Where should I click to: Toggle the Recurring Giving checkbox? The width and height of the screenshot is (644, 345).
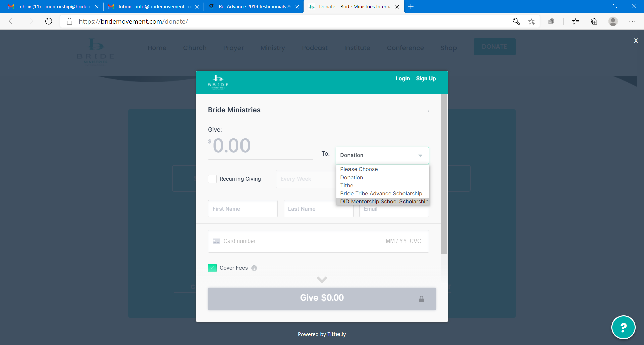click(212, 179)
